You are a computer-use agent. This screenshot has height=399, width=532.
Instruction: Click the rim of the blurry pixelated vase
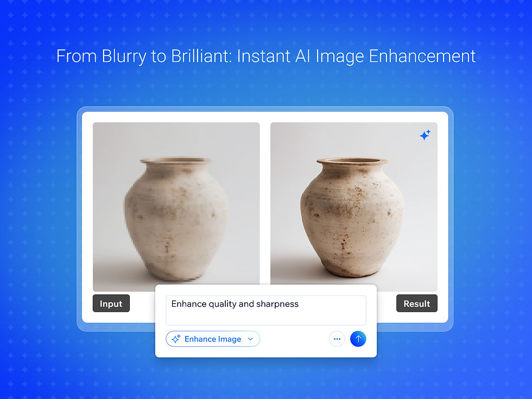coord(176,161)
